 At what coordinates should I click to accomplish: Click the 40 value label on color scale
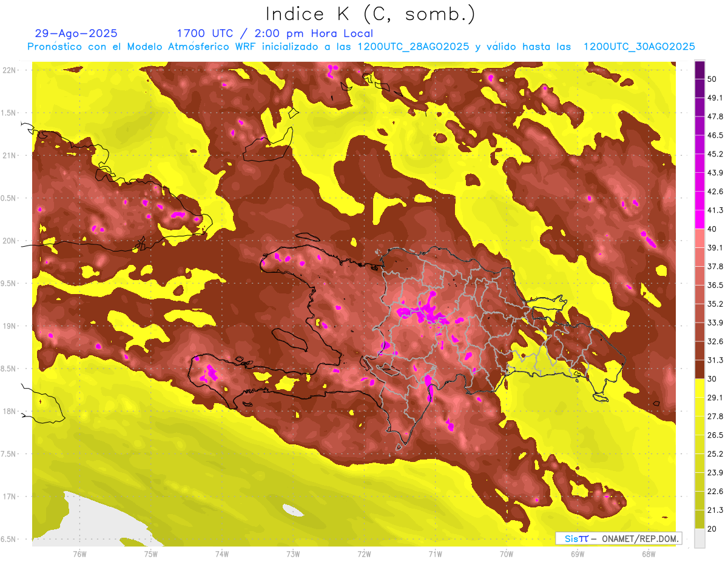point(713,229)
